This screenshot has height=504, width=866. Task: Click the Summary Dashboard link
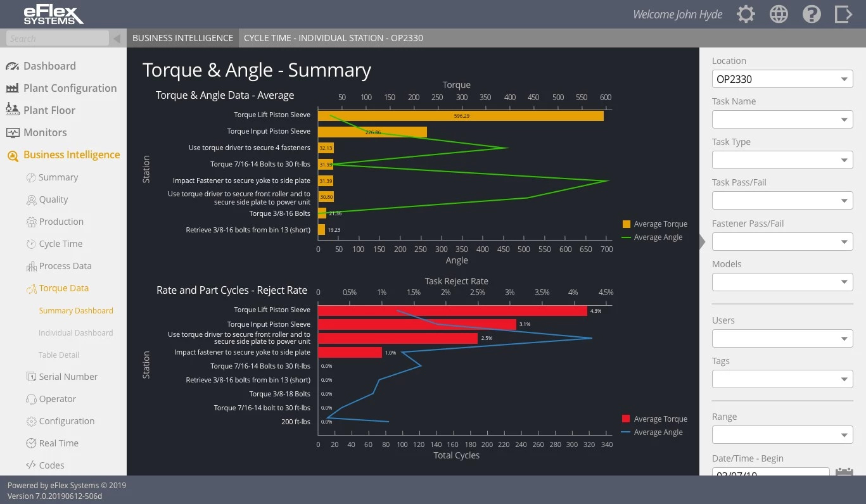click(75, 310)
